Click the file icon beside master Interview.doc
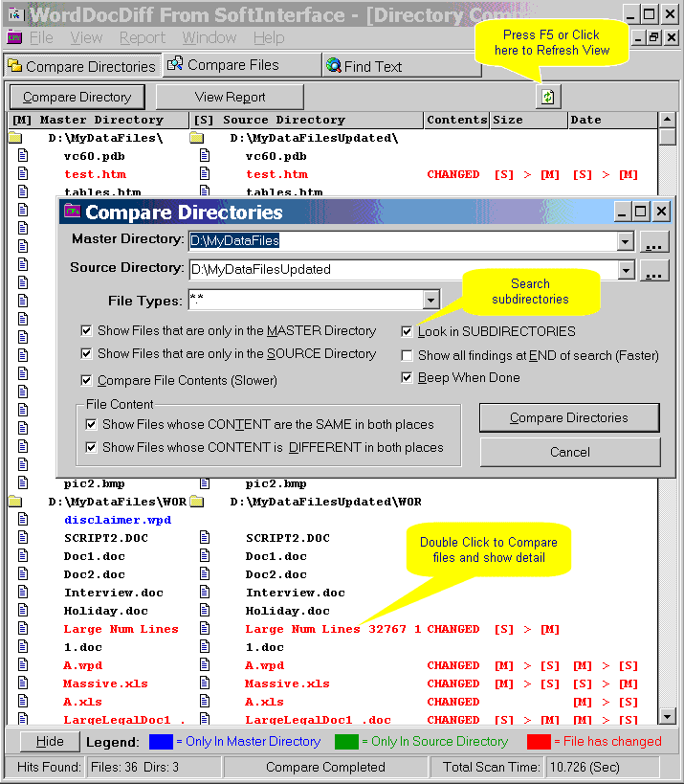The height and width of the screenshot is (784, 684). 22,593
